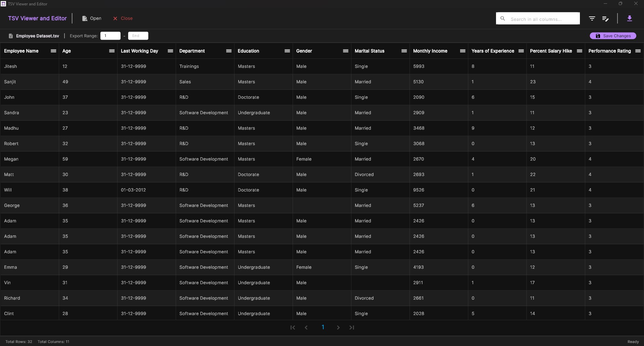Click the Sales department cell
Screen dimensions: 644x346
pyautogui.click(x=205, y=82)
